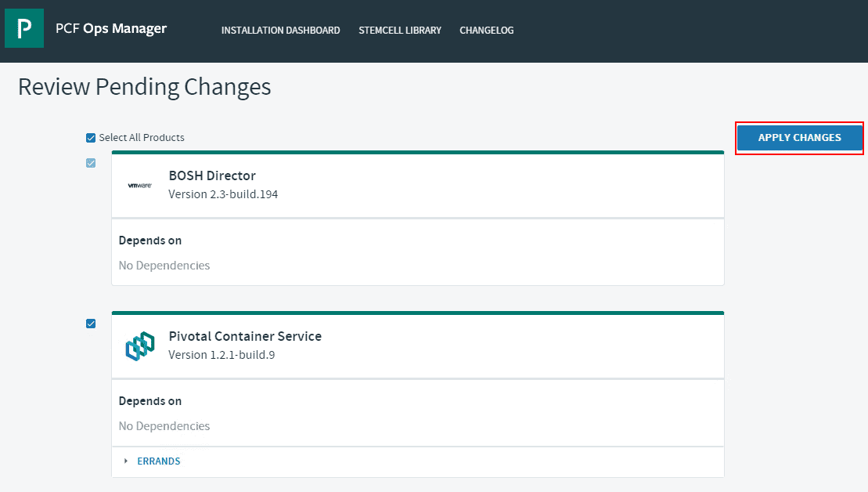Click Version 1.2.1-build.9 text
868x492 pixels.
pyautogui.click(x=222, y=354)
